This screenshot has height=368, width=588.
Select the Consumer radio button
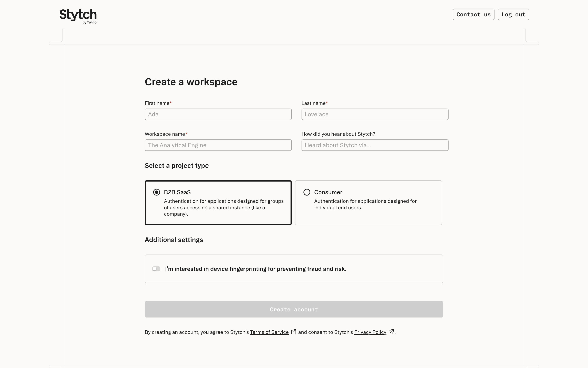(x=307, y=192)
